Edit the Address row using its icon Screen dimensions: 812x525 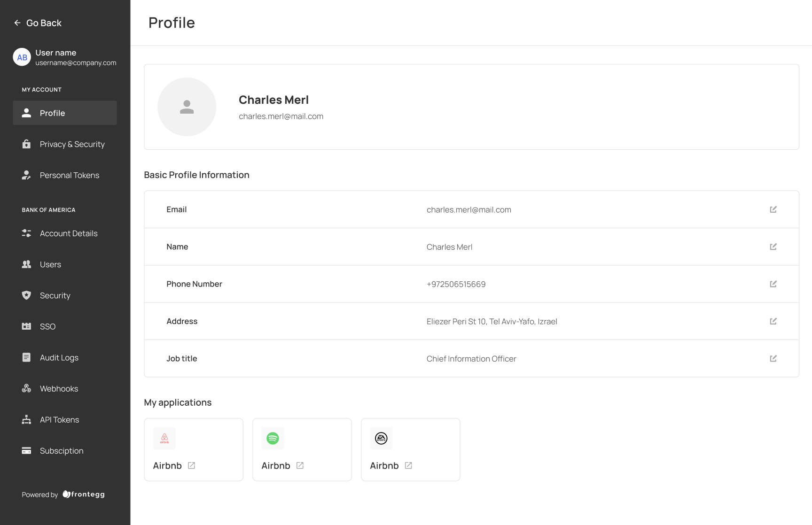[x=773, y=321]
